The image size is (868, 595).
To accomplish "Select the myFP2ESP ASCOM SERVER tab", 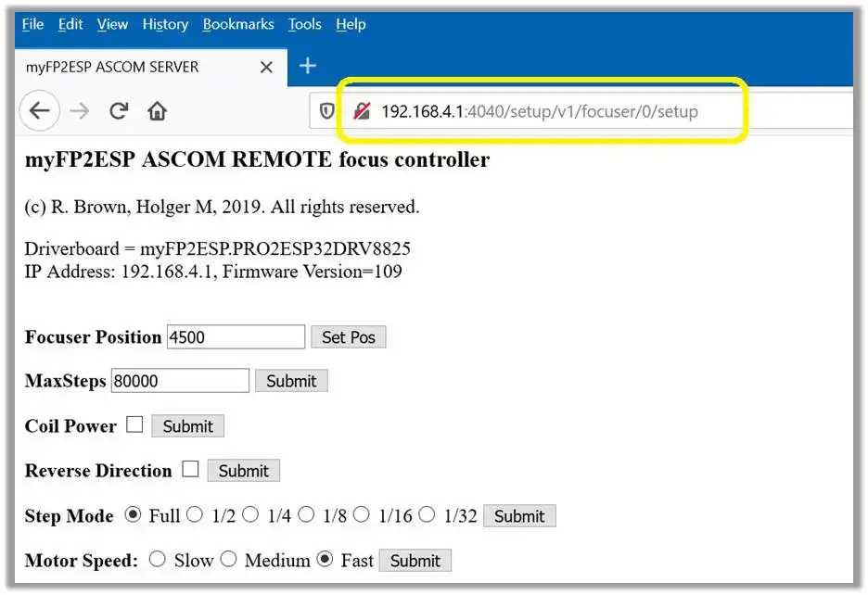I will click(x=150, y=67).
